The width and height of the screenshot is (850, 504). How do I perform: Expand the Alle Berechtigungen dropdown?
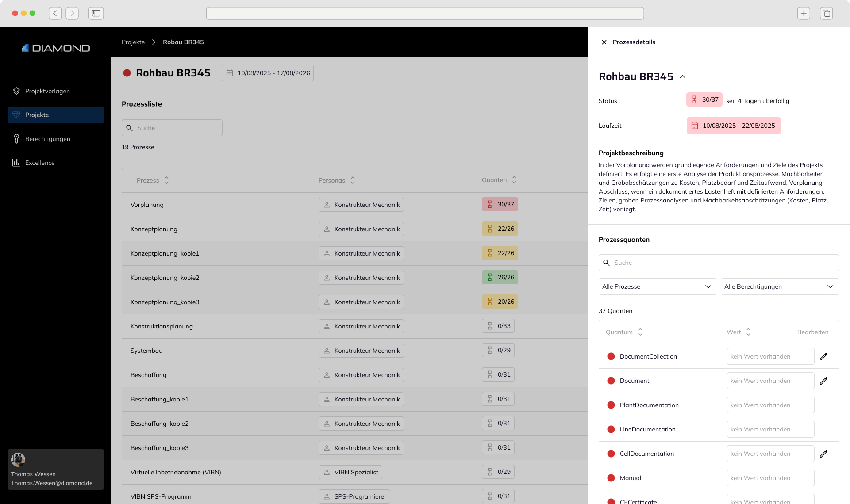pos(780,286)
